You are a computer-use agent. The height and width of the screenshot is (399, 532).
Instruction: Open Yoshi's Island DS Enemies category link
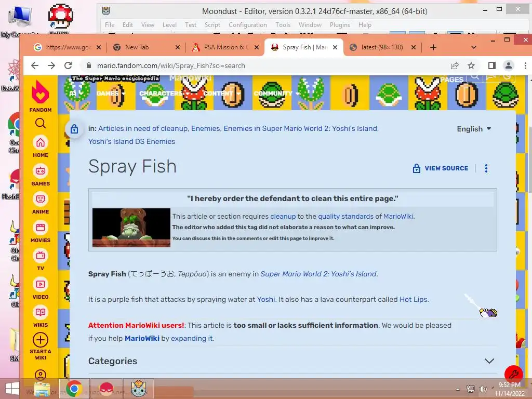pos(131,141)
